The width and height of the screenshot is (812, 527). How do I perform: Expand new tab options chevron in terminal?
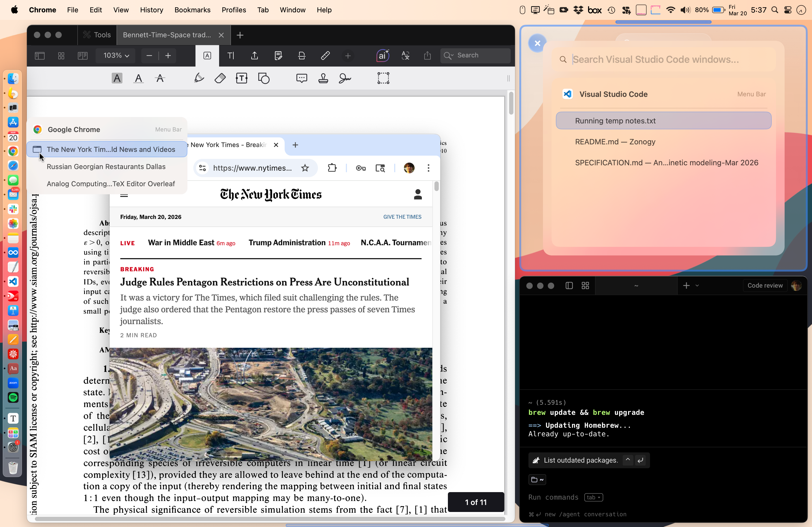tap(697, 286)
